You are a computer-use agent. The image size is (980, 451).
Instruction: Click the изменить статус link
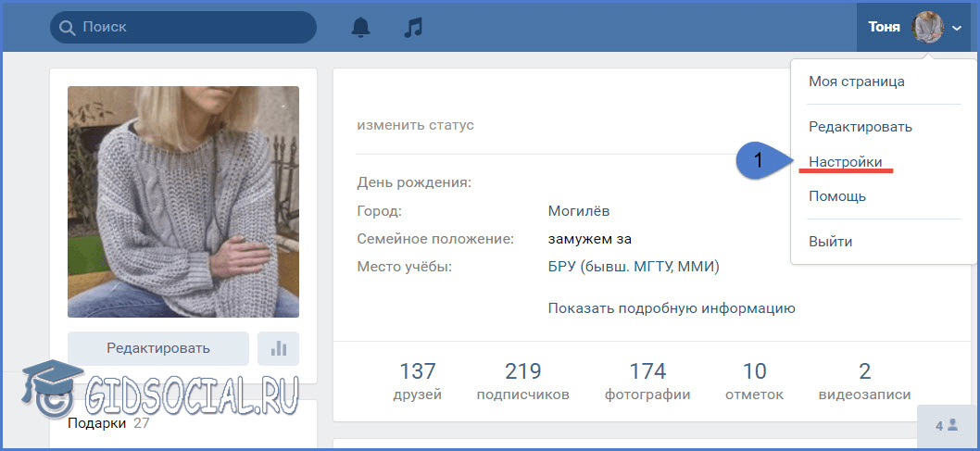[x=415, y=125]
